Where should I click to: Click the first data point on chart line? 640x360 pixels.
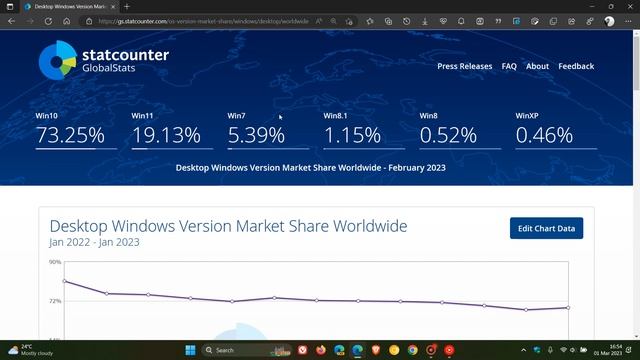pos(64,281)
